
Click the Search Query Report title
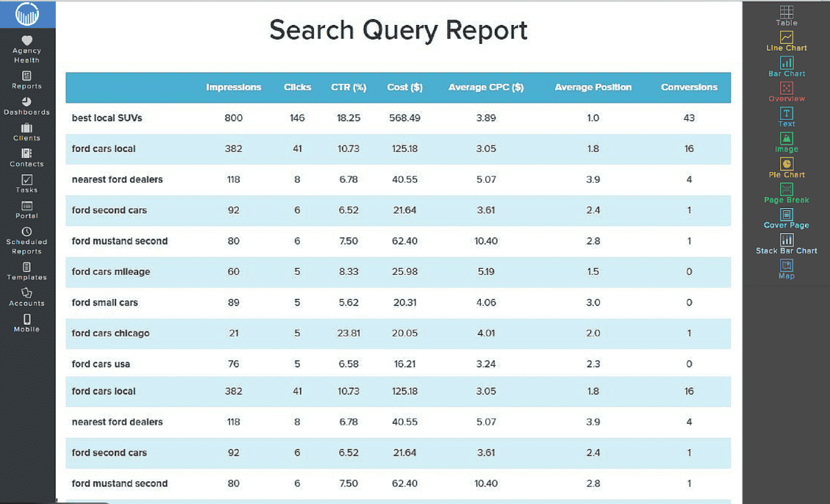tap(398, 31)
